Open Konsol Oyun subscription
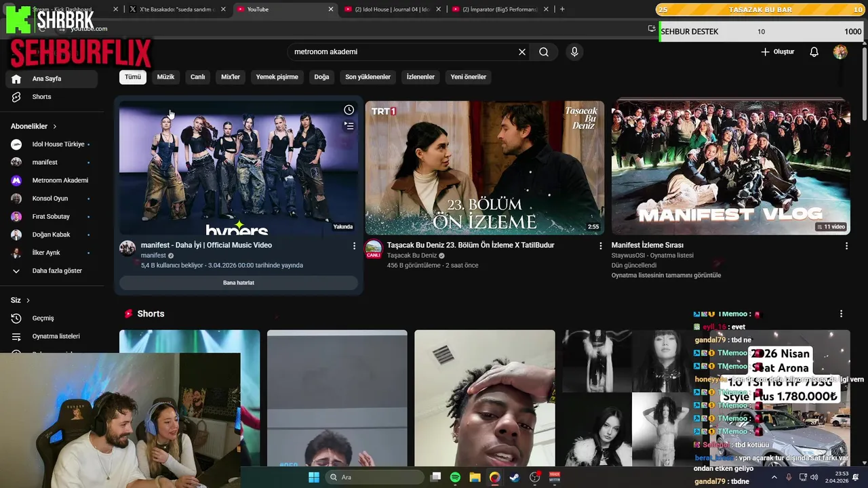The width and height of the screenshot is (868, 488). point(52,199)
